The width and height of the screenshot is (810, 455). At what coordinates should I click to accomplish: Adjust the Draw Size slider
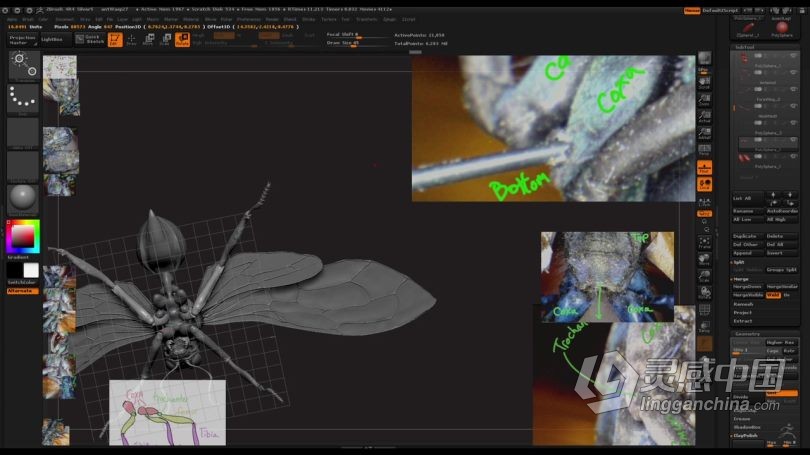coord(358,43)
